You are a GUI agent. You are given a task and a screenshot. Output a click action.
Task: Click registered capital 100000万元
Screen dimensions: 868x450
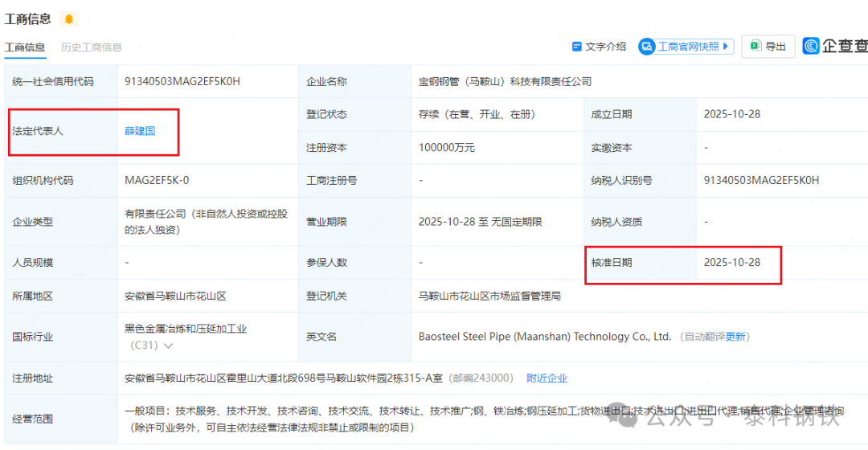(447, 148)
